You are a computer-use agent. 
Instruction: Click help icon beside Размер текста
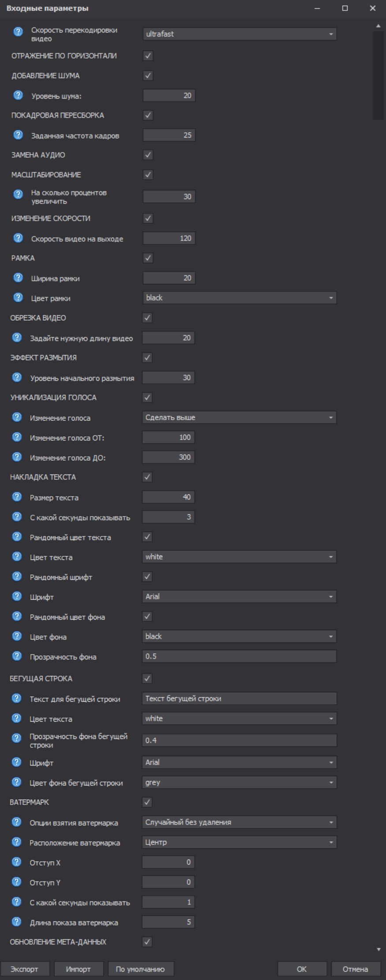(x=16, y=497)
